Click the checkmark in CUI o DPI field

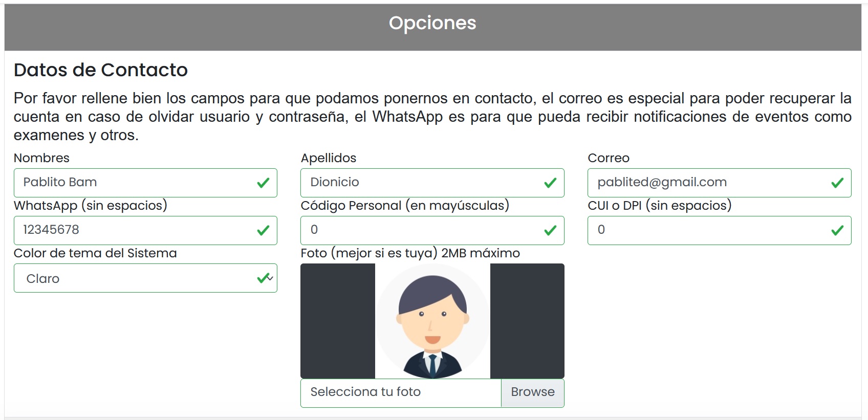837,230
